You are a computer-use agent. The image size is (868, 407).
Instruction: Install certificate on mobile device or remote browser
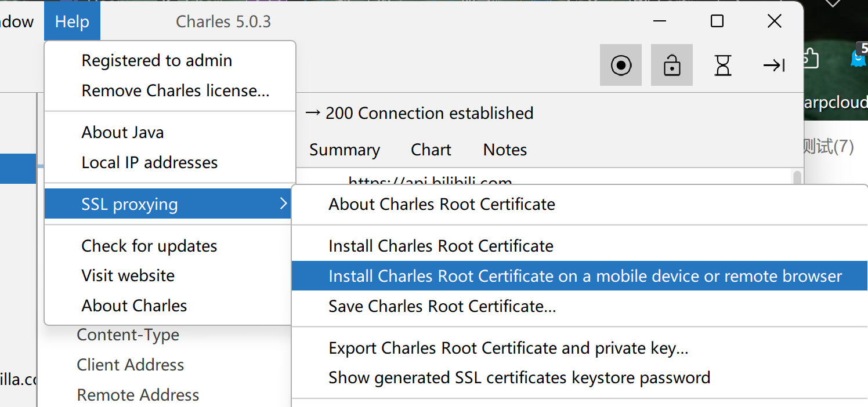[579, 276]
